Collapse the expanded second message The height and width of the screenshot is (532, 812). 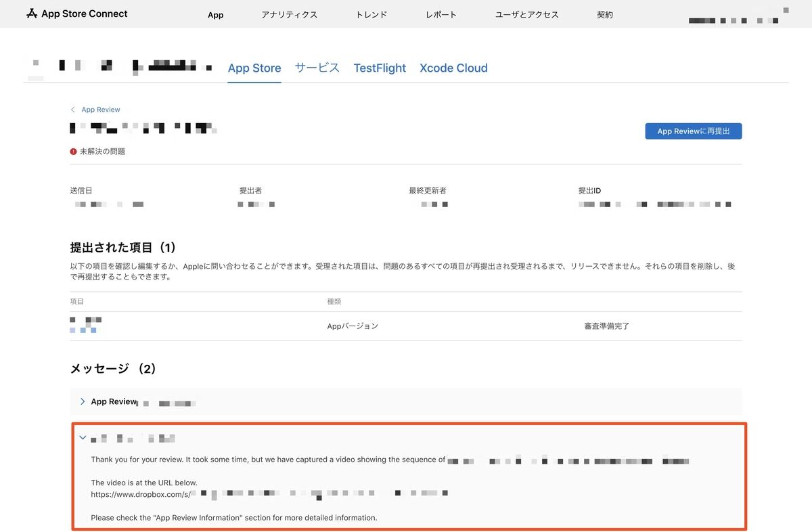point(83,438)
